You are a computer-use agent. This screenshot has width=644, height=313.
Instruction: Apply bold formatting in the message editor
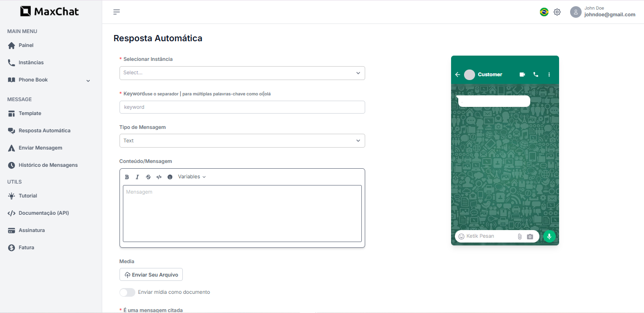coord(127,177)
